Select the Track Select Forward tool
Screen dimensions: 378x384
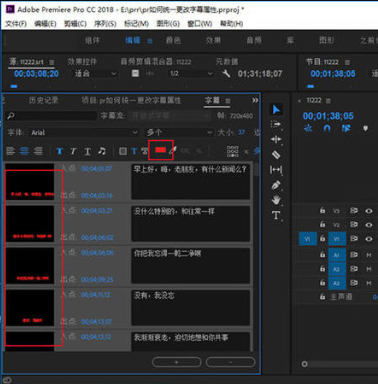(x=276, y=125)
